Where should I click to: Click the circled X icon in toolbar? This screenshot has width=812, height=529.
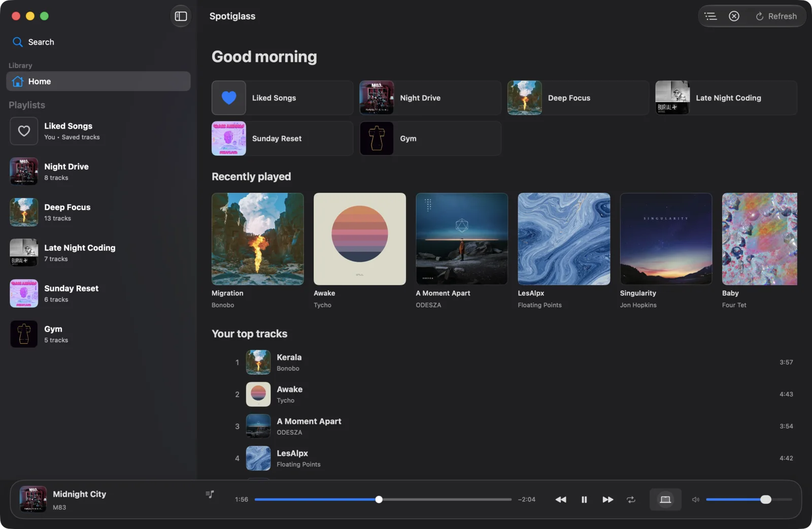734,16
